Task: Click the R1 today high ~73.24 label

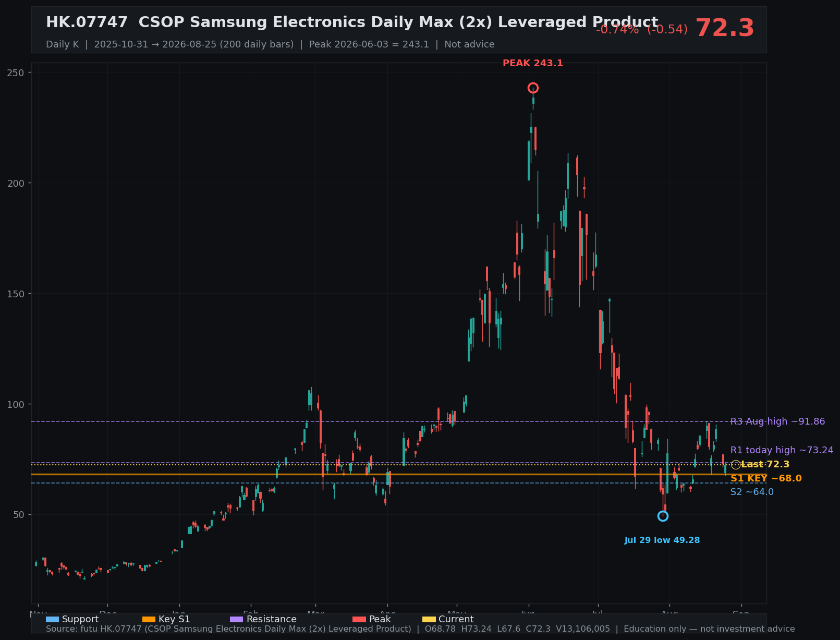Action: 782,450
